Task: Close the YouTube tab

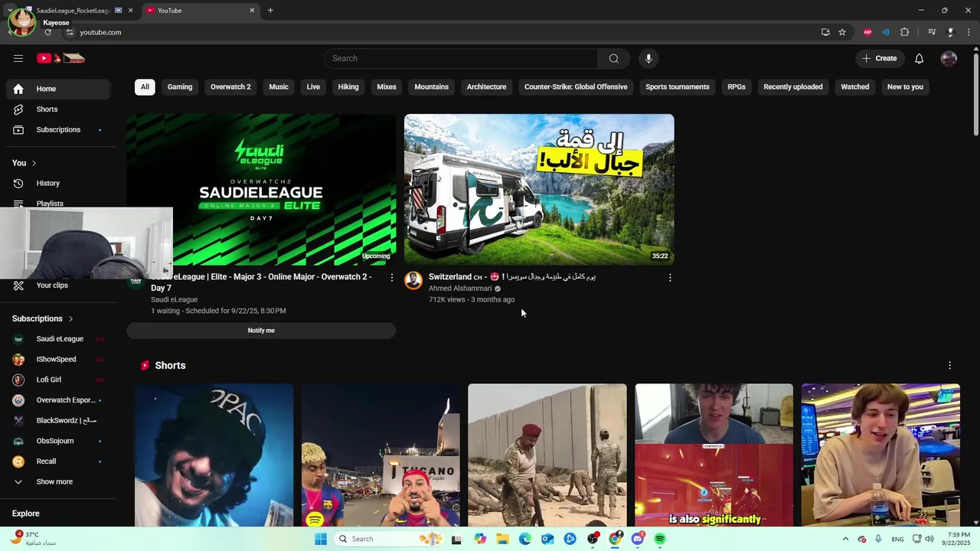Action: point(252,10)
